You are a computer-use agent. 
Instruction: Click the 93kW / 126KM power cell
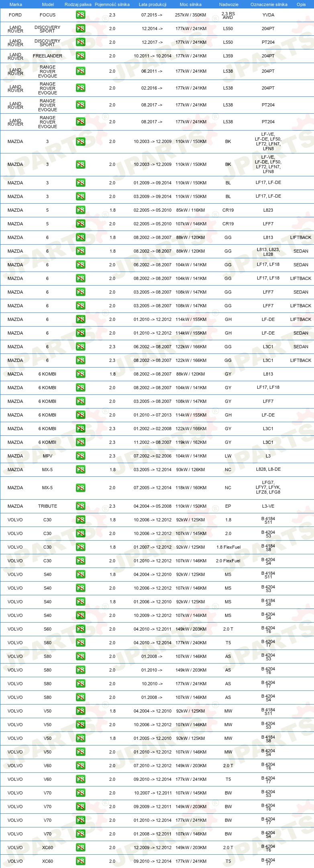pos(191,470)
